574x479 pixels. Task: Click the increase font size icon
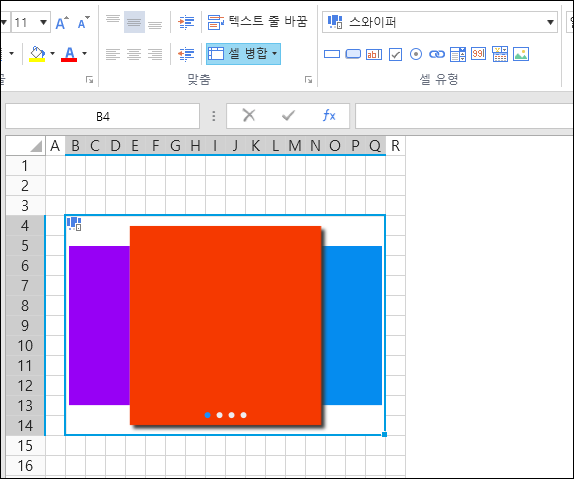pos(62,23)
